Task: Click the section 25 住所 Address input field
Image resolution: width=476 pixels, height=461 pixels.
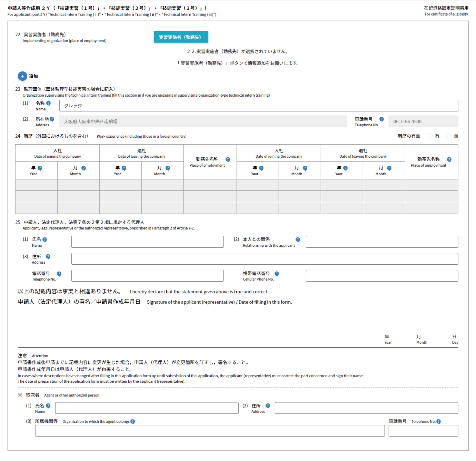Action: pos(265,259)
